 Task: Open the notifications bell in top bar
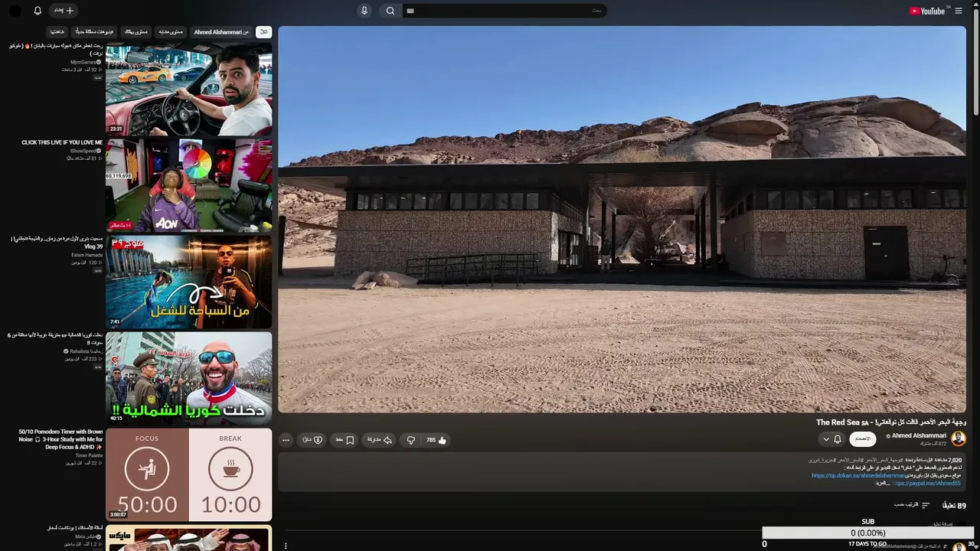coord(38,11)
